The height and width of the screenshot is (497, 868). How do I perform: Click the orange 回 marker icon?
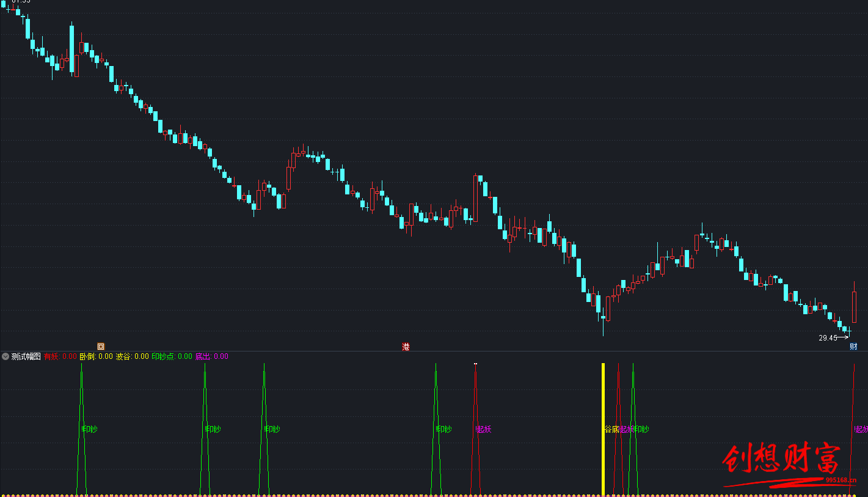[x=101, y=347]
